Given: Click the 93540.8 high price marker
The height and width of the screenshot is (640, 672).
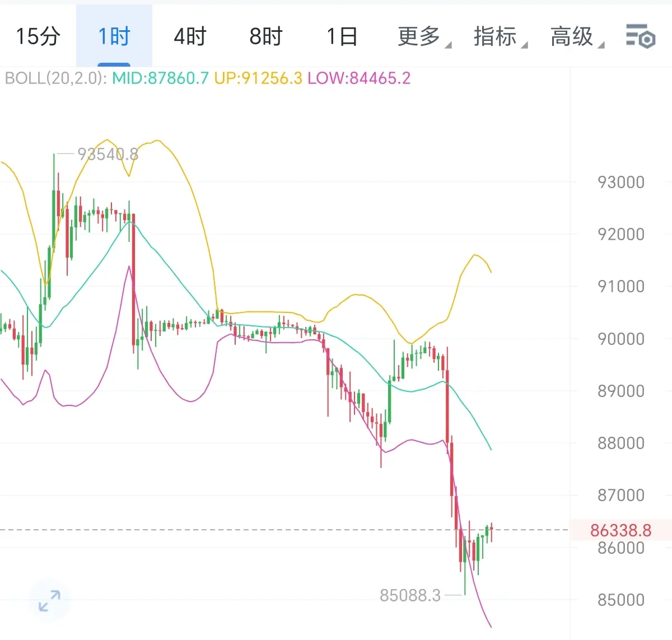Looking at the screenshot, I should (108, 154).
